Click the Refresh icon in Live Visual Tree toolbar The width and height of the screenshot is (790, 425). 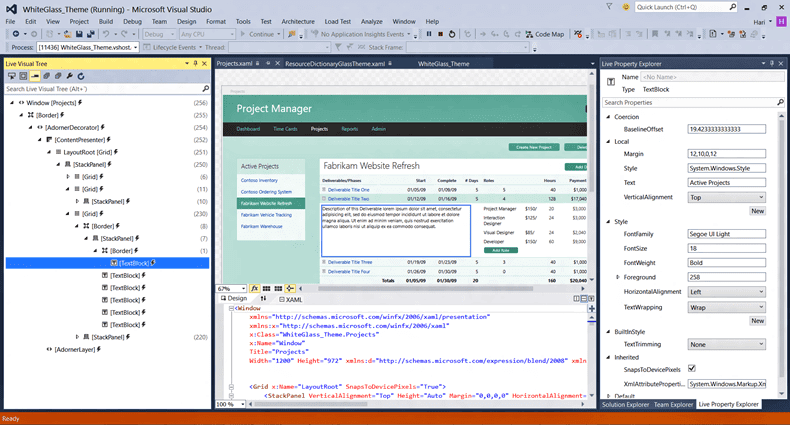tap(81, 76)
